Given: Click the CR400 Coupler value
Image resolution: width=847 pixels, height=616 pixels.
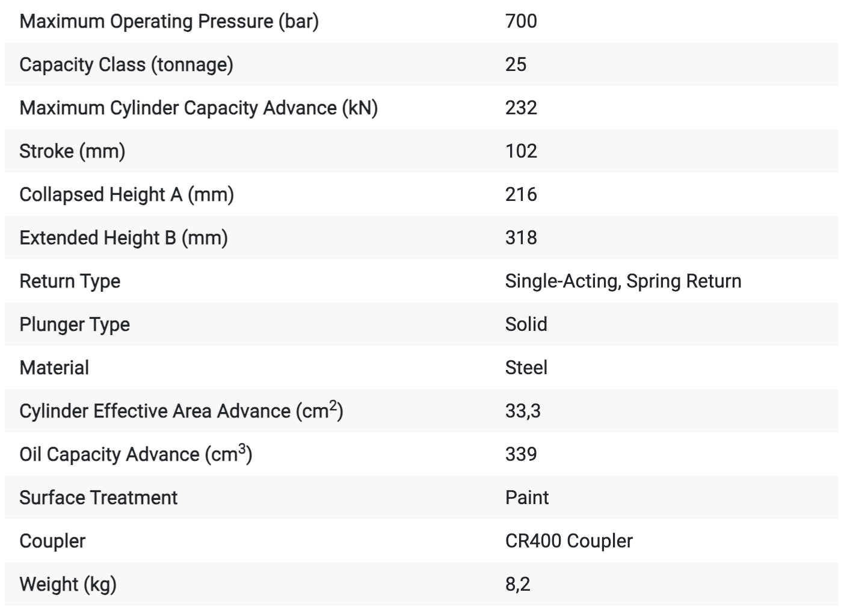Looking at the screenshot, I should [569, 541].
